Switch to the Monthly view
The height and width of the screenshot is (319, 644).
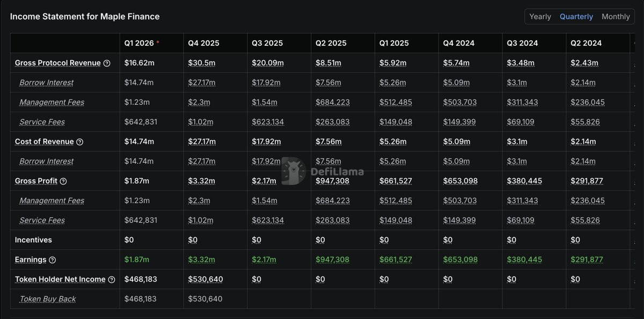[616, 17]
